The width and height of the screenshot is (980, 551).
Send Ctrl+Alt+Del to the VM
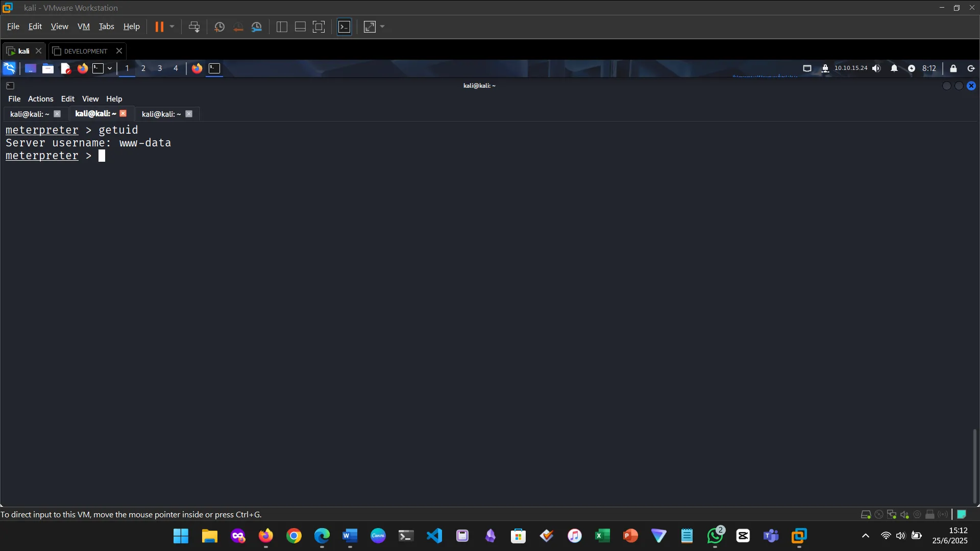pyautogui.click(x=194, y=27)
